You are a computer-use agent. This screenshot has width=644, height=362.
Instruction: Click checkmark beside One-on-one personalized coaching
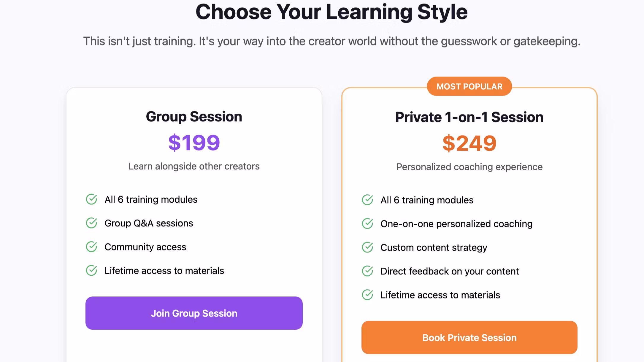pos(367,224)
